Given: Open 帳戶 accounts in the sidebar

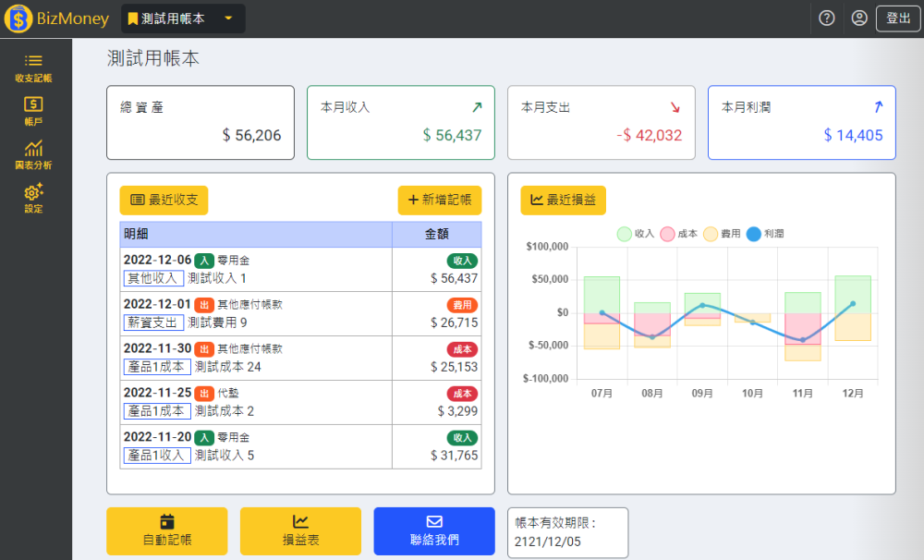Looking at the screenshot, I should tap(33, 112).
